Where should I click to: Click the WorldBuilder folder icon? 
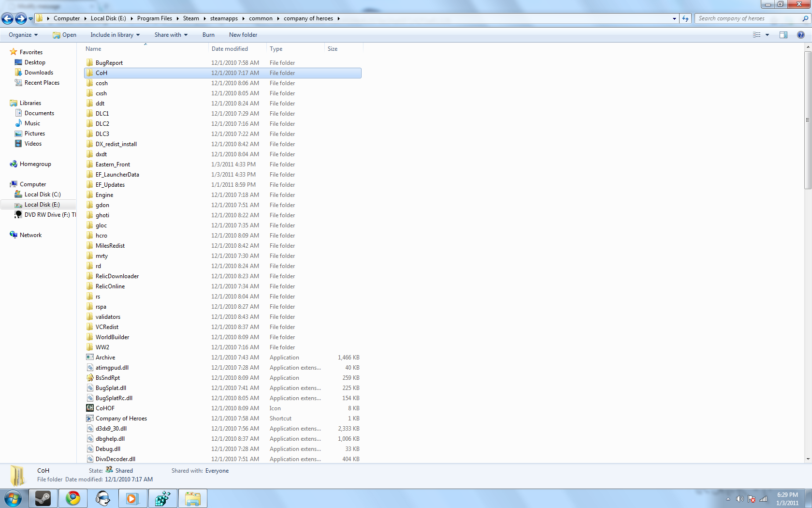(90, 337)
